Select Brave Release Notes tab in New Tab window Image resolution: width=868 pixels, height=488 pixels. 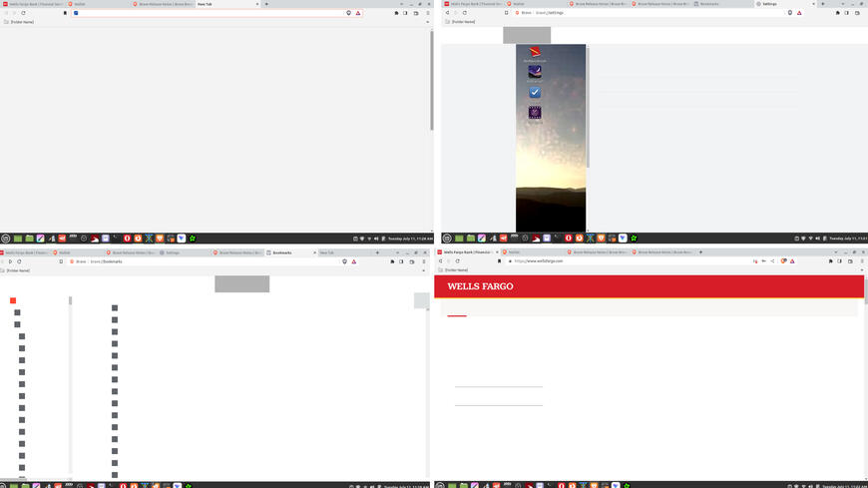(163, 4)
